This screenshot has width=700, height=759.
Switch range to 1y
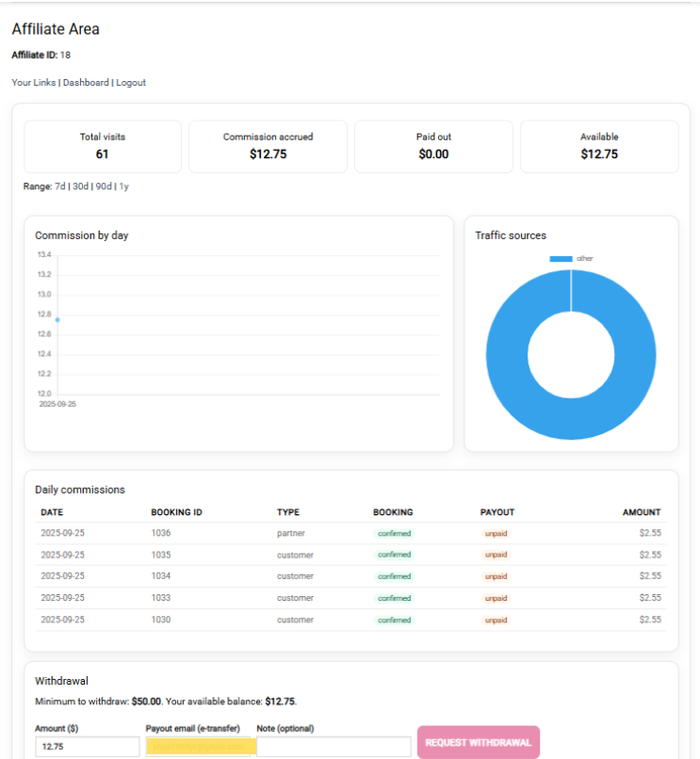123,186
